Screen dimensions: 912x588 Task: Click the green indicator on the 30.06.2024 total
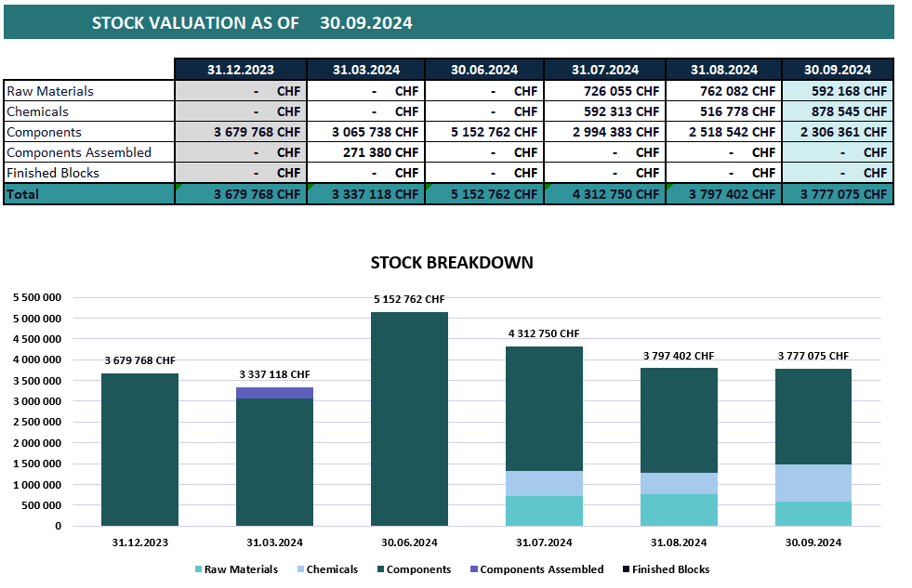point(429,189)
